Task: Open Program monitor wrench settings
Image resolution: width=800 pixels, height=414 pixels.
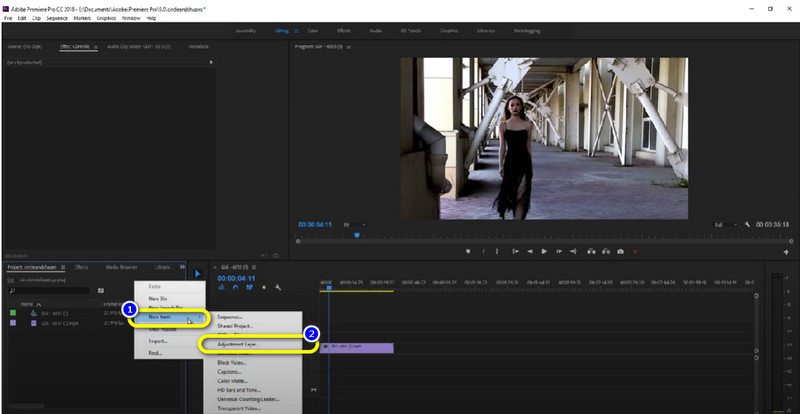Action: [x=748, y=225]
